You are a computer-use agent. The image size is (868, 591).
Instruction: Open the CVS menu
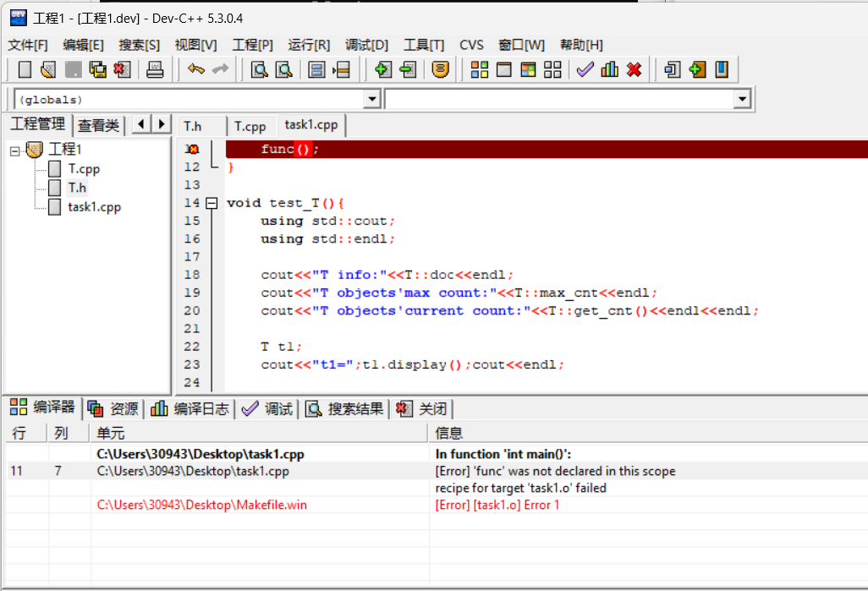(471, 46)
